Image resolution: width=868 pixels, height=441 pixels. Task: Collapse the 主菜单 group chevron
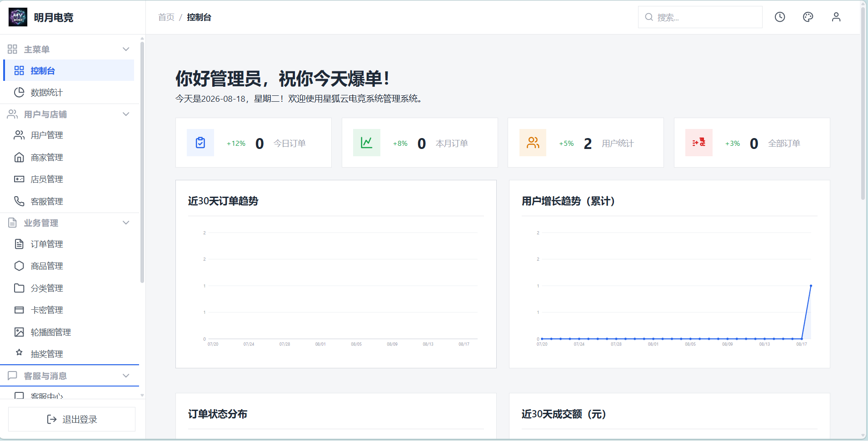pyautogui.click(x=126, y=49)
